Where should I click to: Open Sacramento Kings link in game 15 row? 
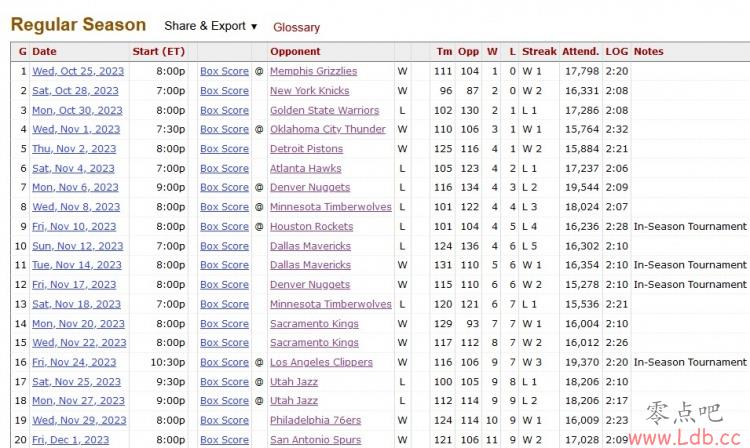point(314,343)
